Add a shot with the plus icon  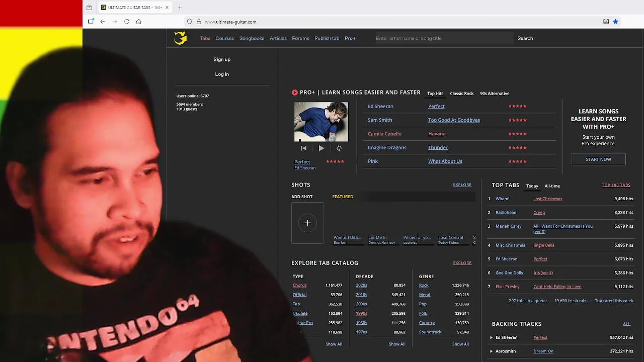point(307,223)
